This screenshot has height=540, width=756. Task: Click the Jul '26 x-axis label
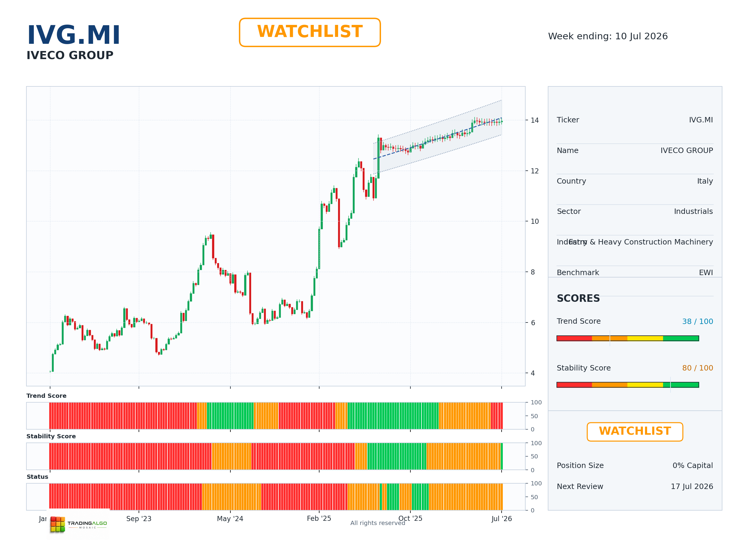(x=502, y=519)
